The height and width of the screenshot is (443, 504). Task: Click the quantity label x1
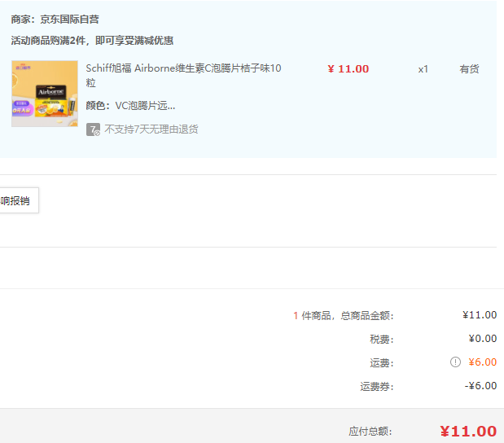pos(423,69)
